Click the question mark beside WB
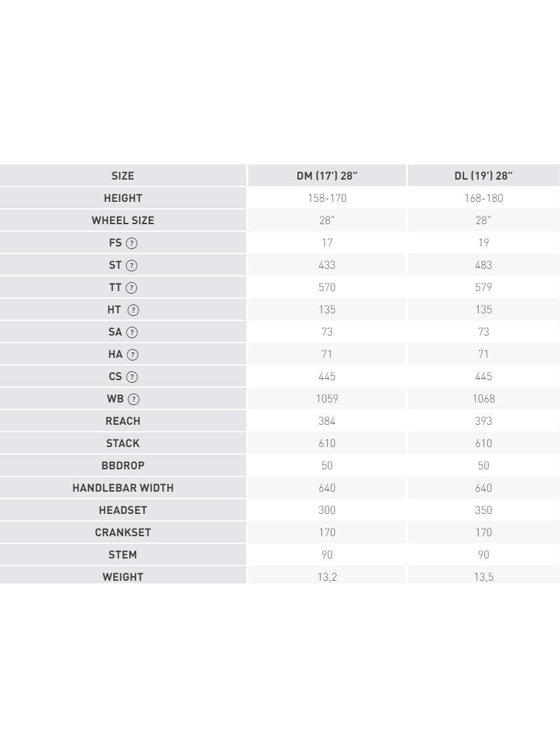The width and height of the screenshot is (560, 747). pos(134,400)
